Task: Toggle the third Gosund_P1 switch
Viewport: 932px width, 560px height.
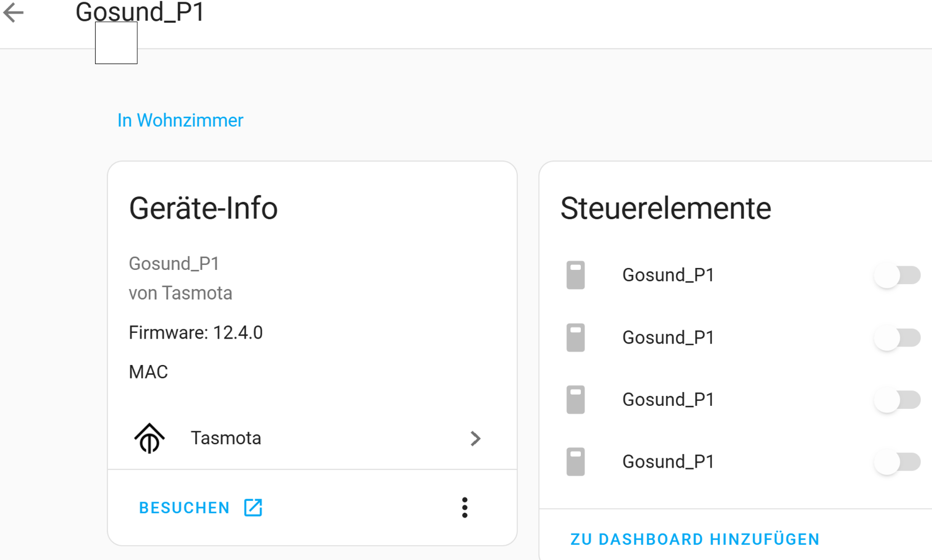Action: tap(897, 400)
